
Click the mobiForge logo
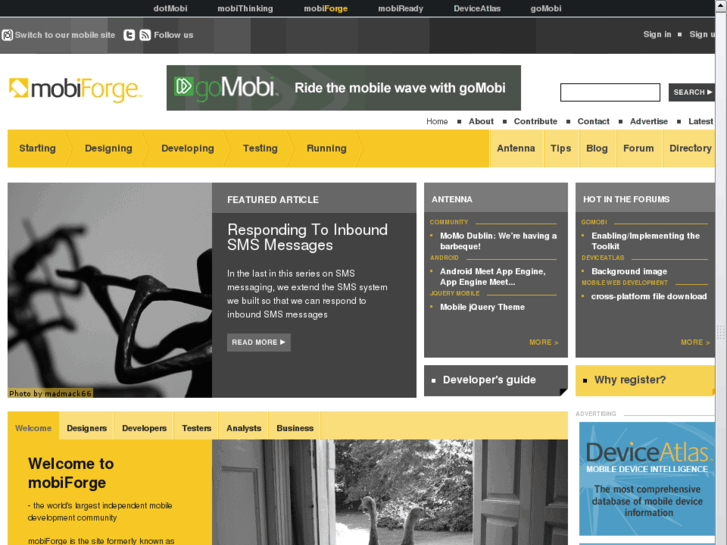[76, 89]
